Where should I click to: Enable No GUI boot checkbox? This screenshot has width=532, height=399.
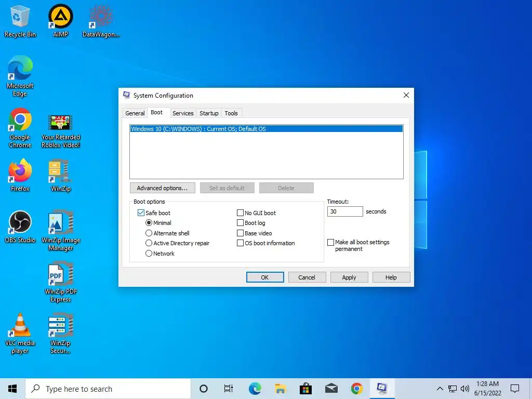pyautogui.click(x=240, y=212)
